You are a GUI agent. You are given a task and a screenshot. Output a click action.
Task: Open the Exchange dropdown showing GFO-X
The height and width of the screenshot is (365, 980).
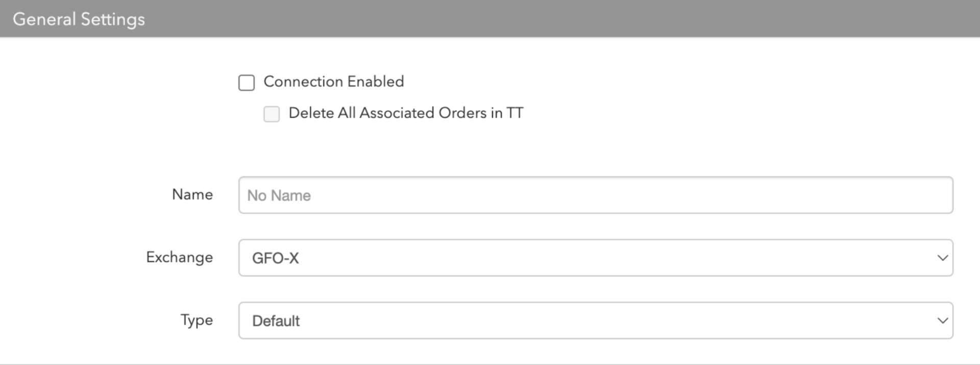596,258
